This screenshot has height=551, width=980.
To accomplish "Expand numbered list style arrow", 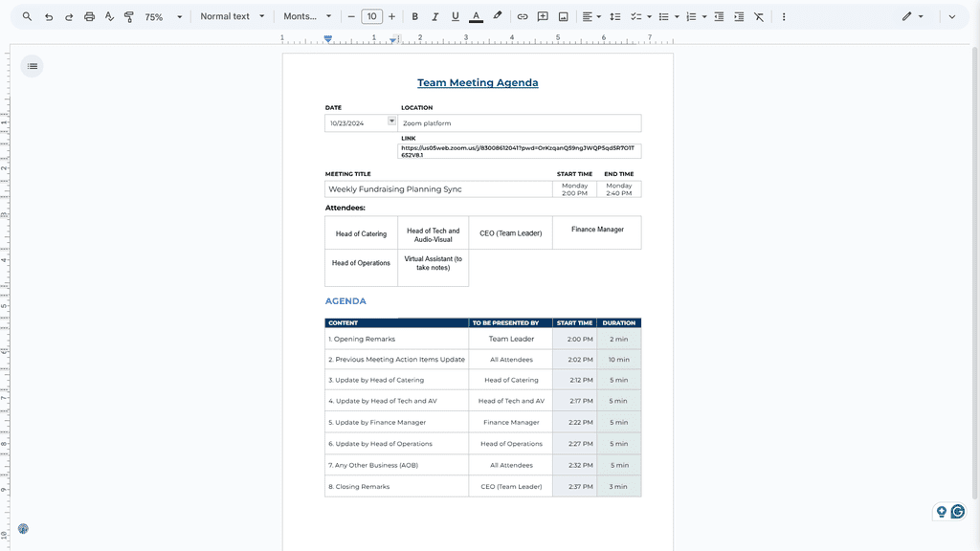I will (x=704, y=17).
